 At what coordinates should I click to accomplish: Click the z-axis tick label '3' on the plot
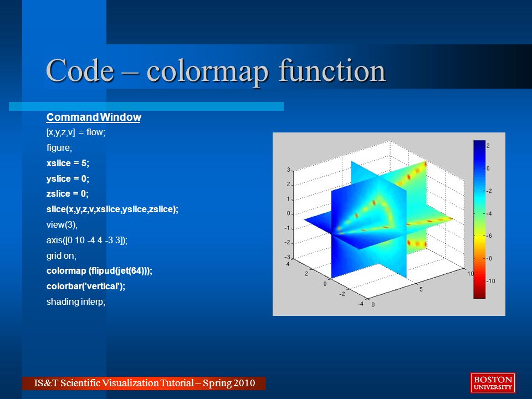tap(289, 170)
